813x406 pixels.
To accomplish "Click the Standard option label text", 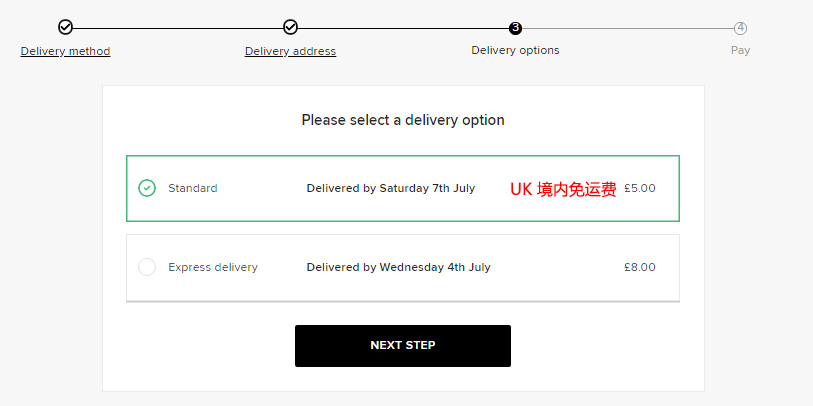I will click(192, 188).
